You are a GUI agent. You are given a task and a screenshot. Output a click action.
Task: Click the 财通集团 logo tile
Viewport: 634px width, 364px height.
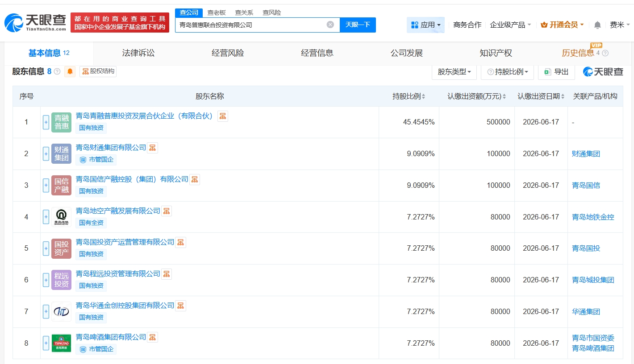[61, 154]
